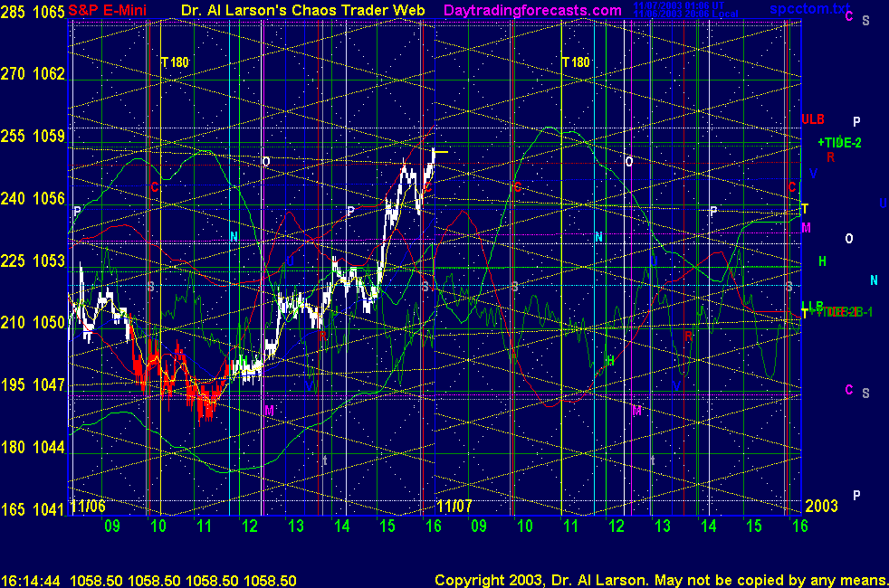Click hour "10" on the 11/06 time axis
The image size is (889, 588).
tap(158, 526)
